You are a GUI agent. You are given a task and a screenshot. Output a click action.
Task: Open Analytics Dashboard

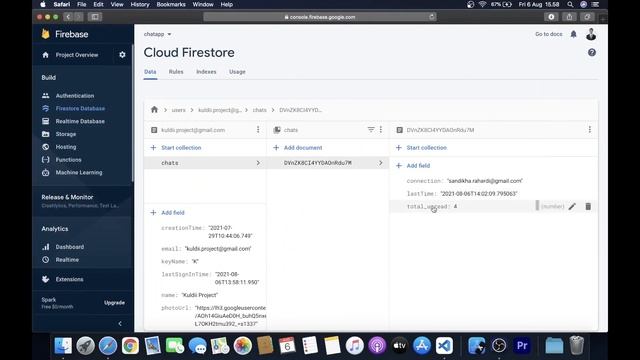(x=69, y=247)
